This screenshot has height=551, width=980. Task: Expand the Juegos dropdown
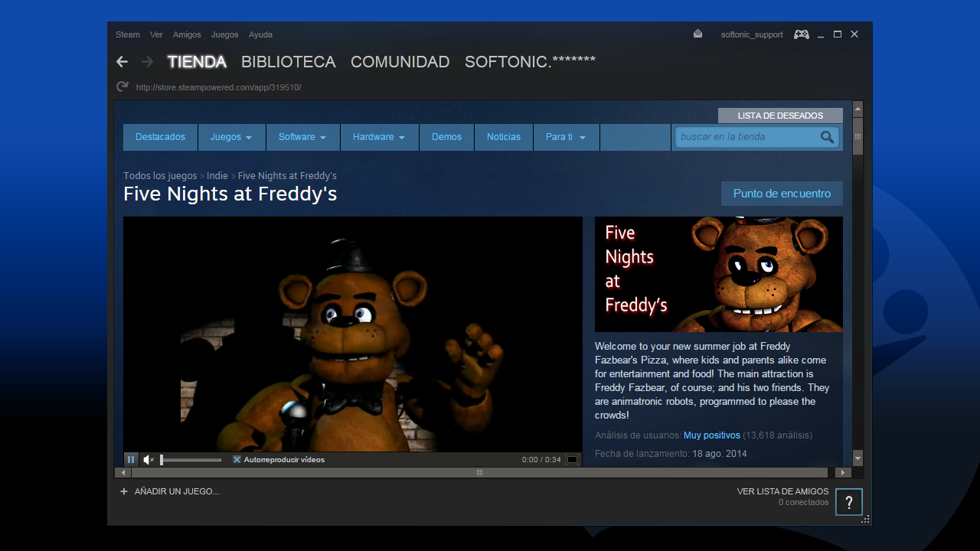pyautogui.click(x=231, y=137)
